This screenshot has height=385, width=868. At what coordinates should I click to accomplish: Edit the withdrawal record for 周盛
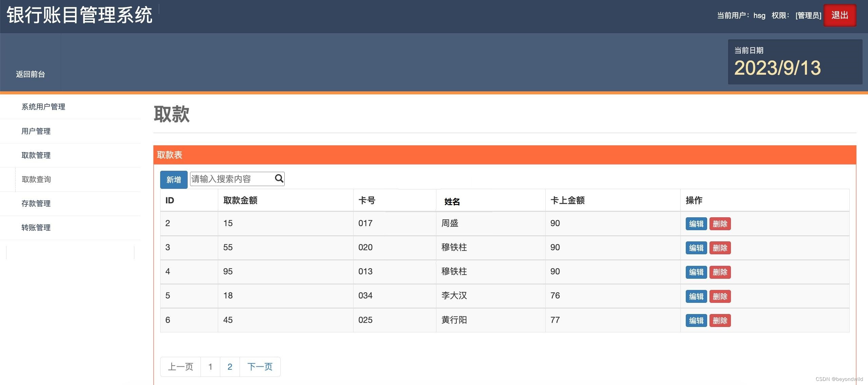(696, 224)
